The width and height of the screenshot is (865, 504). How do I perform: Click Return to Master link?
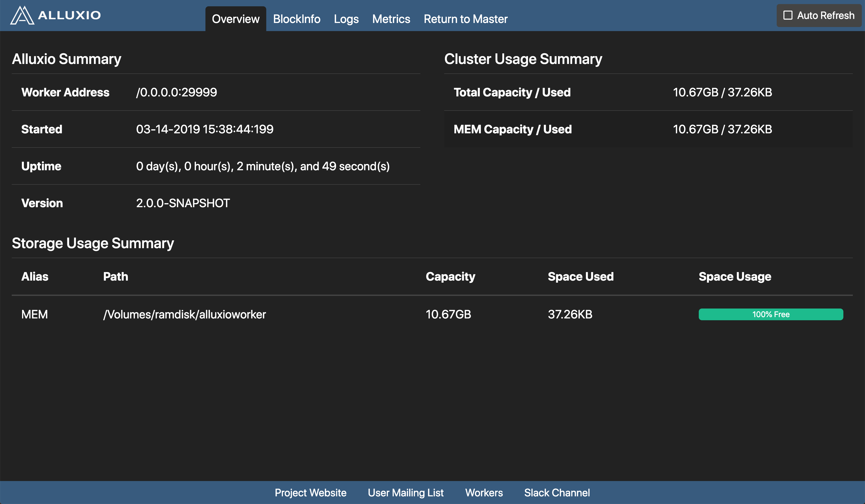465,19
